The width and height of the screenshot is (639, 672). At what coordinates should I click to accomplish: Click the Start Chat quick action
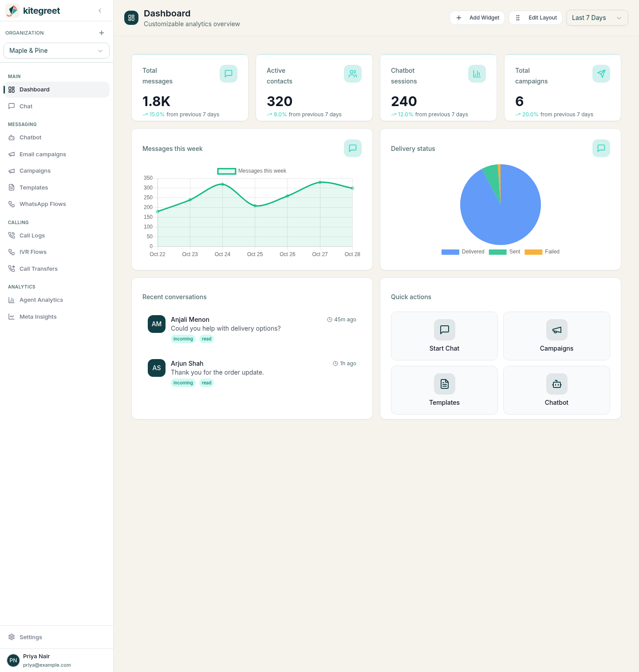[x=444, y=336]
